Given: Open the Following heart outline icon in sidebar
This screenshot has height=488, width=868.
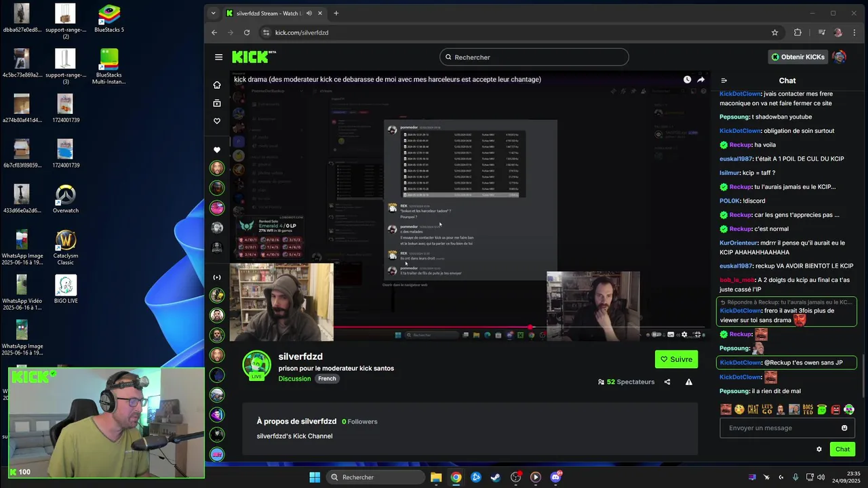Looking at the screenshot, I should (217, 121).
